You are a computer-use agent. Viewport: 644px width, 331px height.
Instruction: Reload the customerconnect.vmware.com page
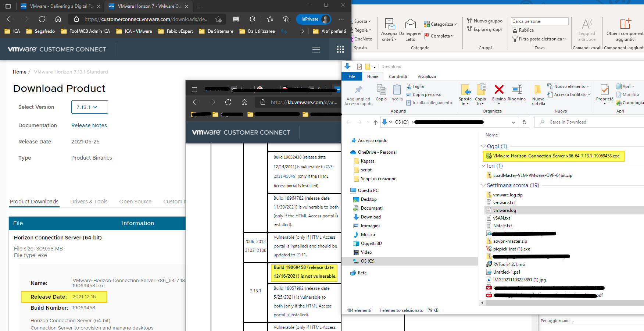click(x=42, y=19)
